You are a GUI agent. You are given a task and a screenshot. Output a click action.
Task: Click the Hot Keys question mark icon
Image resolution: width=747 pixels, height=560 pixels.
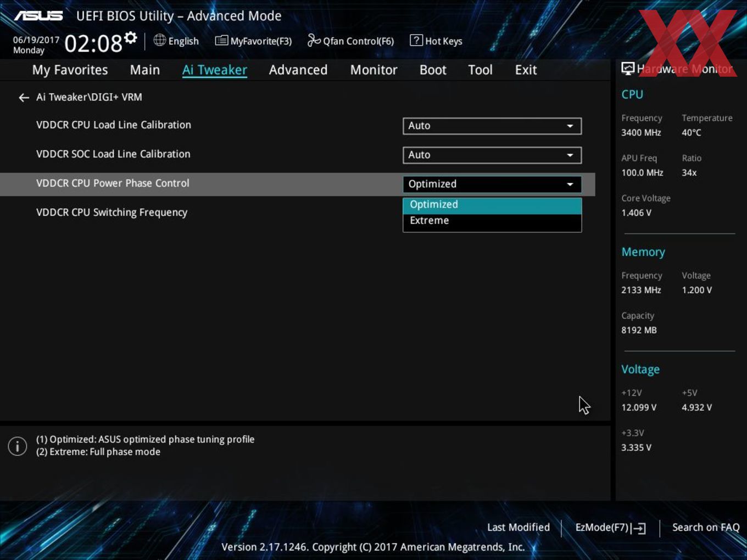click(x=416, y=40)
